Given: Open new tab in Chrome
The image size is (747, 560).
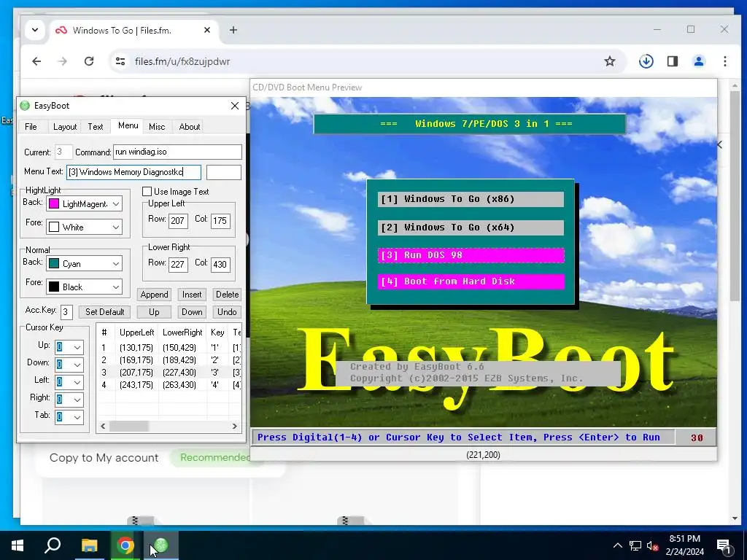Looking at the screenshot, I should (233, 30).
